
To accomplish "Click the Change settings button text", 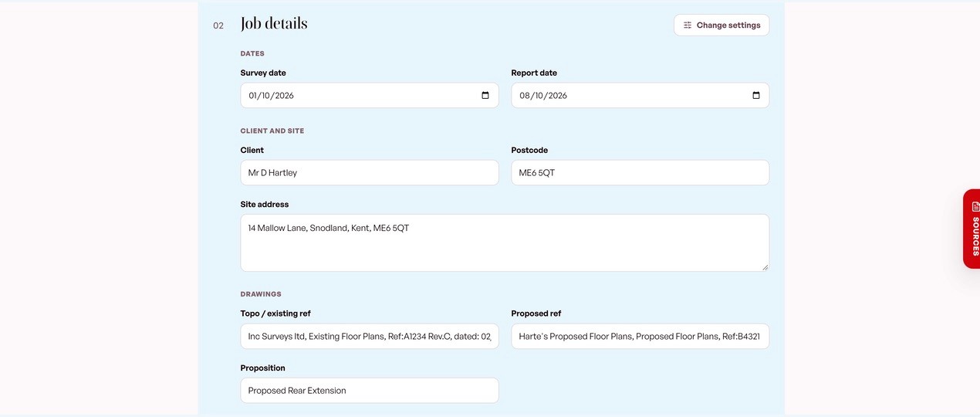I will pyautogui.click(x=728, y=25).
